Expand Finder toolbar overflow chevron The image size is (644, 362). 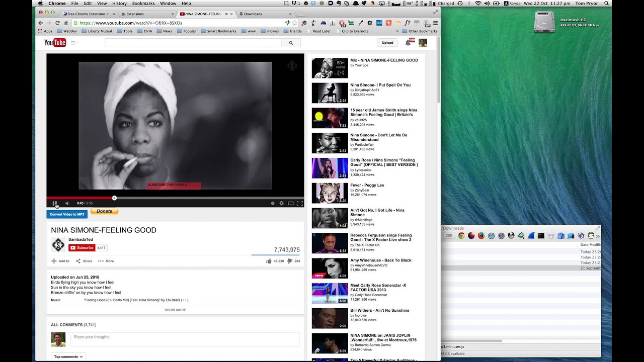tap(598, 235)
